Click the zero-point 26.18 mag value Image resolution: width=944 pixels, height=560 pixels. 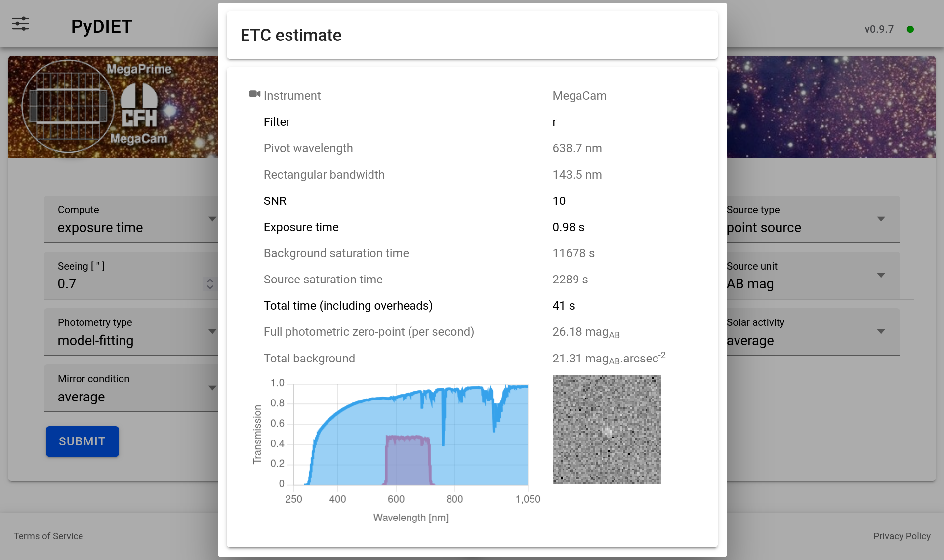(x=586, y=332)
